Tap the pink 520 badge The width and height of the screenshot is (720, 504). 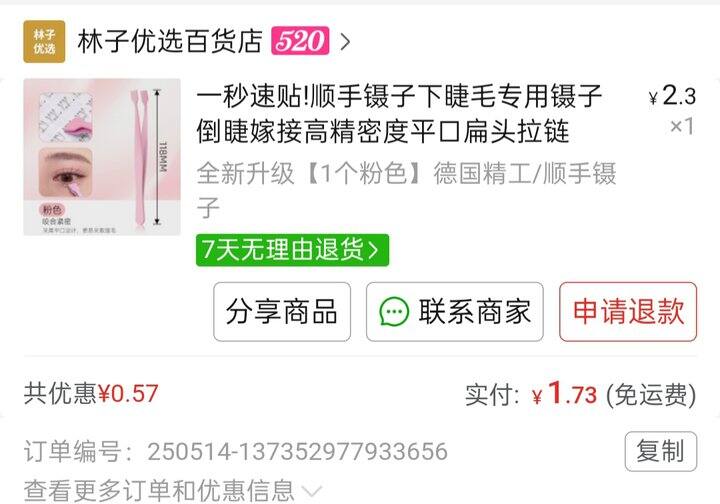tap(300, 41)
